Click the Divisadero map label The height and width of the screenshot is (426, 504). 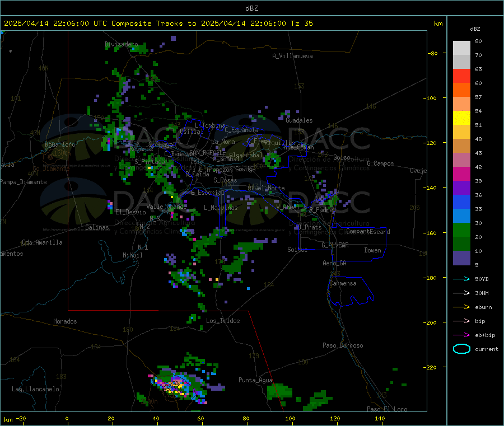tap(122, 44)
